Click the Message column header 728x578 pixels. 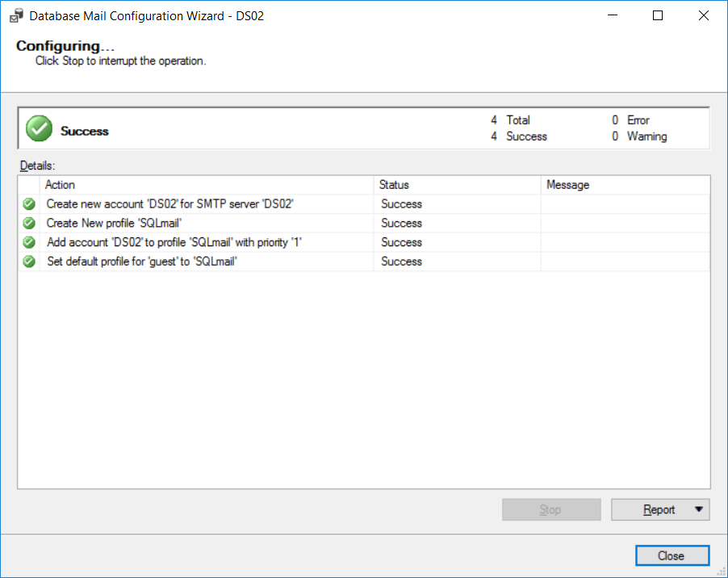[x=625, y=185]
